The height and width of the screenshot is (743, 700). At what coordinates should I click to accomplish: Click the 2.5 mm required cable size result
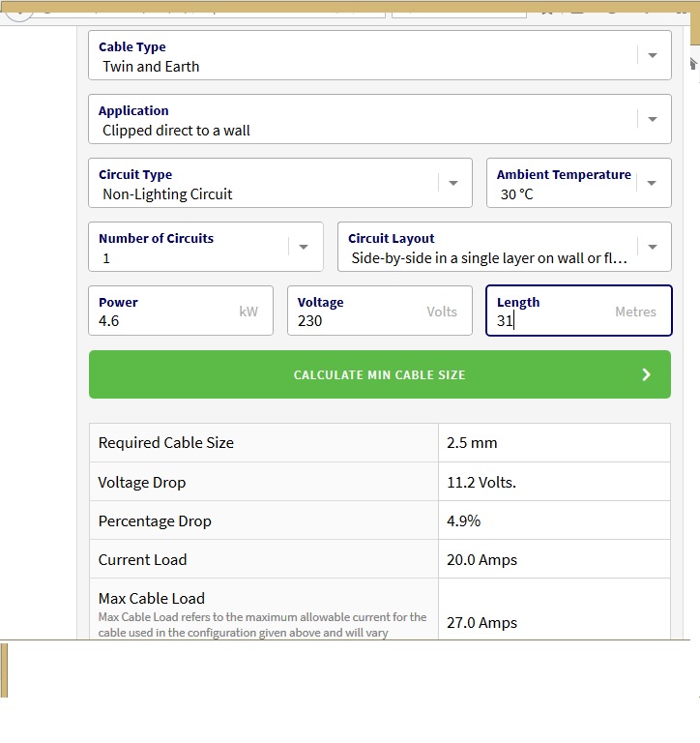[472, 443]
